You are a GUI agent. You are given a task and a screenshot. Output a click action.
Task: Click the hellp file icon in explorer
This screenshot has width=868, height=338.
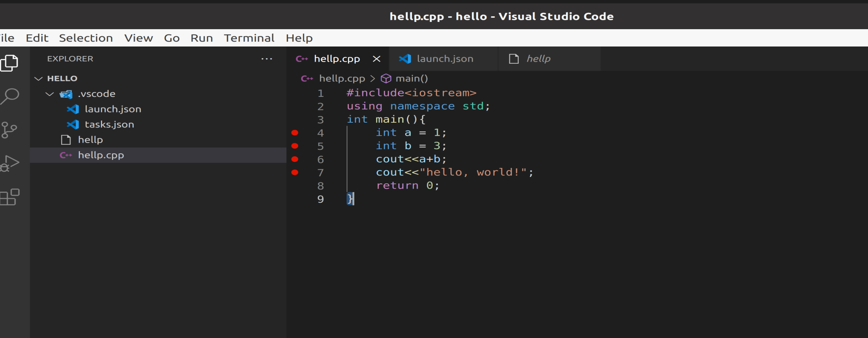(66, 140)
